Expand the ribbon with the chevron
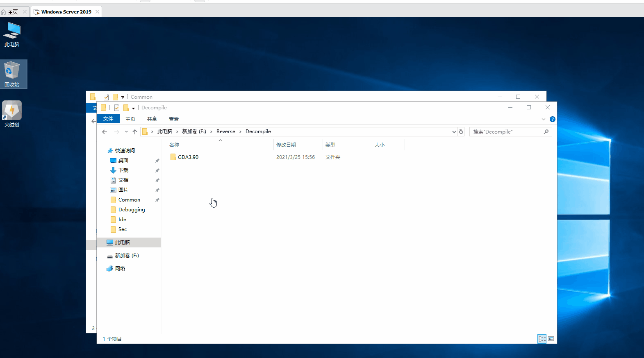The width and height of the screenshot is (644, 358). coord(544,119)
